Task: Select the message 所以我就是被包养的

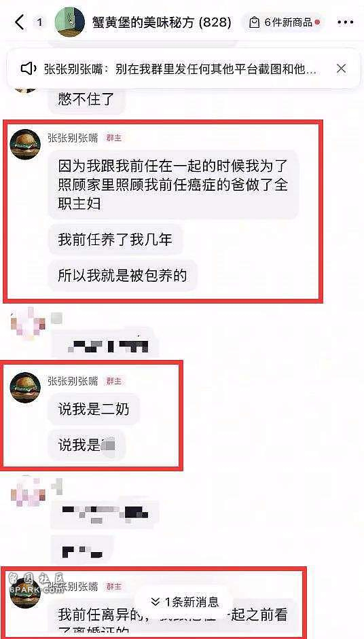Action: pos(122,276)
